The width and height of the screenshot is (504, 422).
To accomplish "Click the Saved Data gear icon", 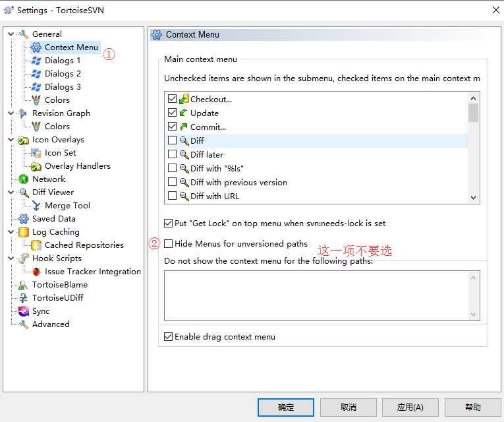I will click(24, 219).
